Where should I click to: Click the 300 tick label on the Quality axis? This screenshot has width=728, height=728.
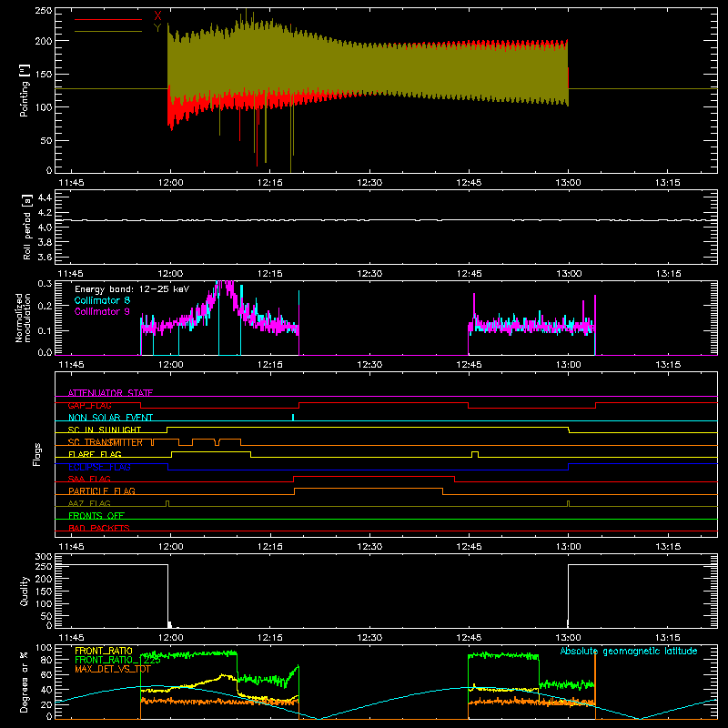click(x=44, y=557)
